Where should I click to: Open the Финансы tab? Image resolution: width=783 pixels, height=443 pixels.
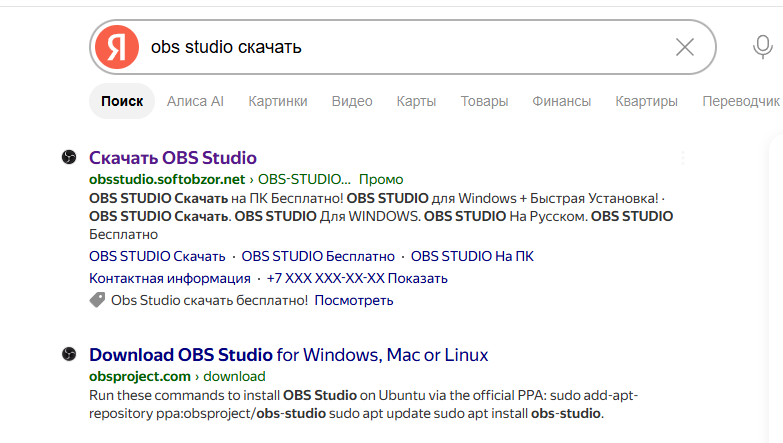(x=561, y=101)
